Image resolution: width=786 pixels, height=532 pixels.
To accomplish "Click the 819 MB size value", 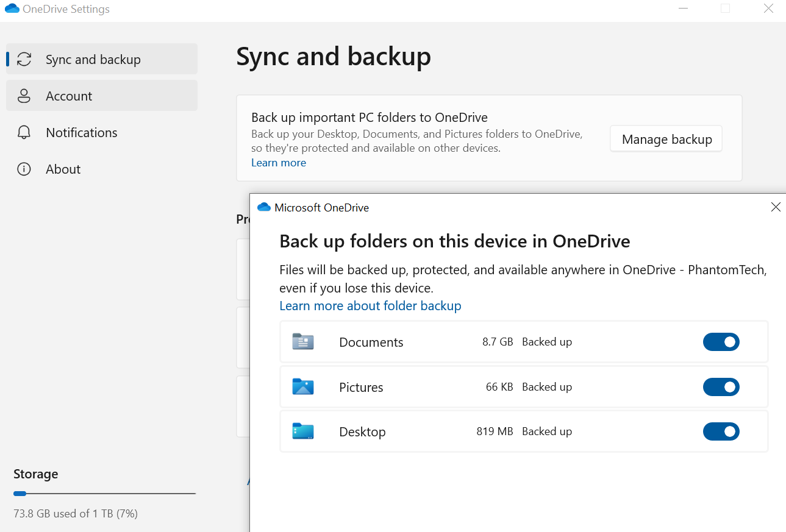I will click(x=495, y=431).
